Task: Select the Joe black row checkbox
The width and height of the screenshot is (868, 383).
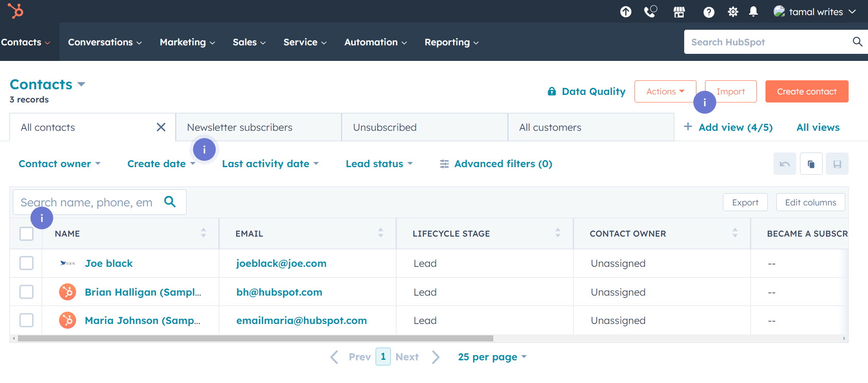Action: pos(26,263)
